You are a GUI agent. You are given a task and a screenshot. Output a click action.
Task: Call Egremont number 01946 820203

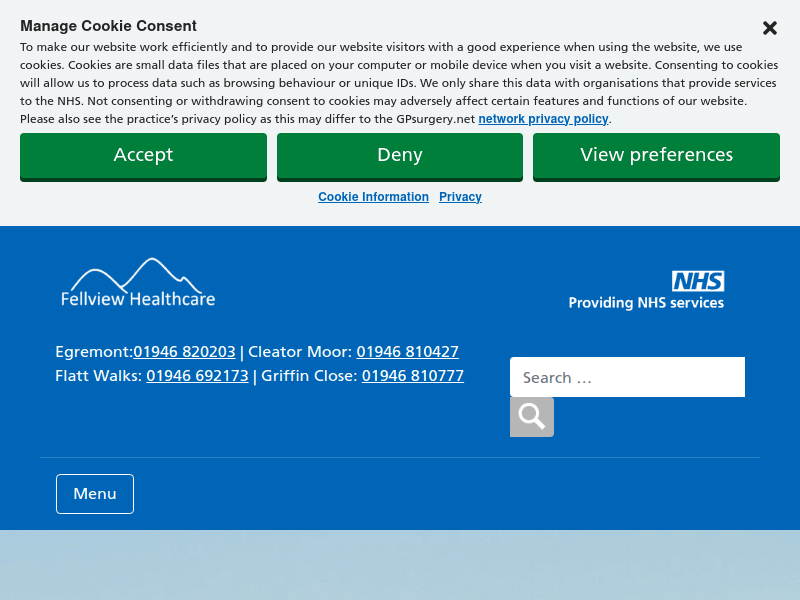click(184, 352)
